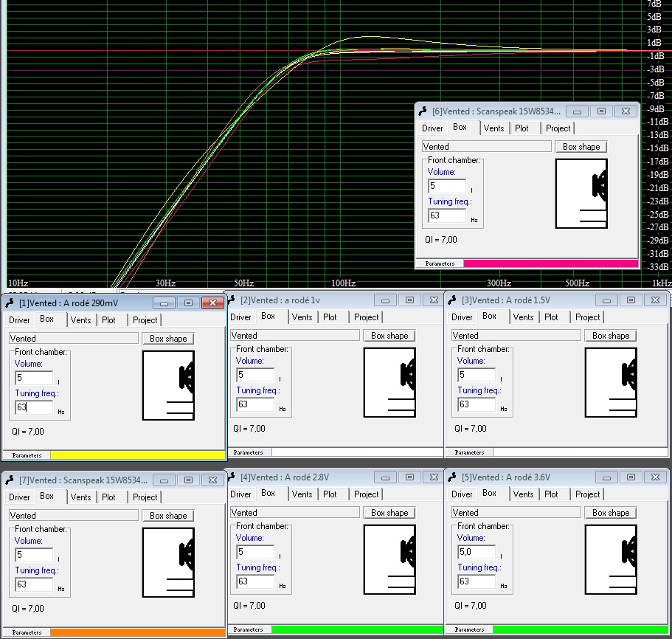
Task: Click the Vented box type field in window [4]
Action: [294, 513]
